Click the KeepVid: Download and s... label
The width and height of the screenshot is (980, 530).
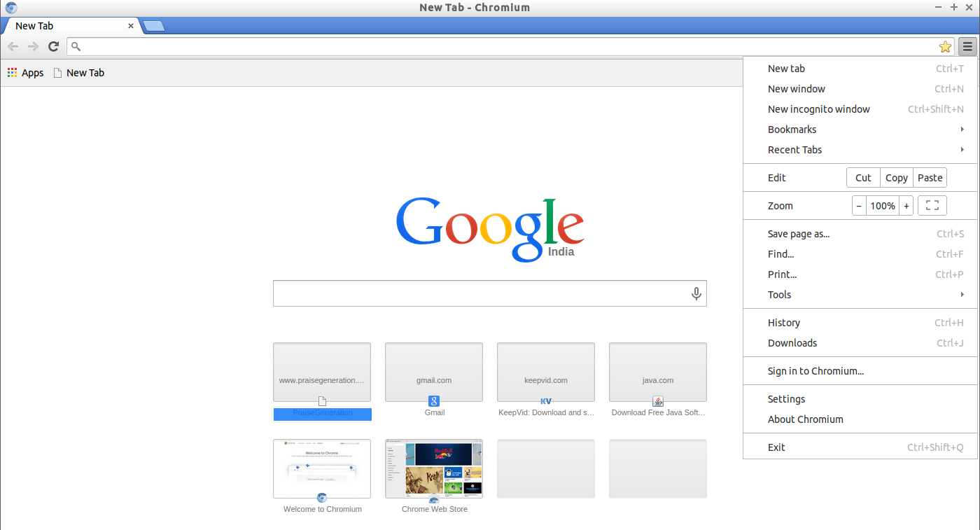click(546, 412)
